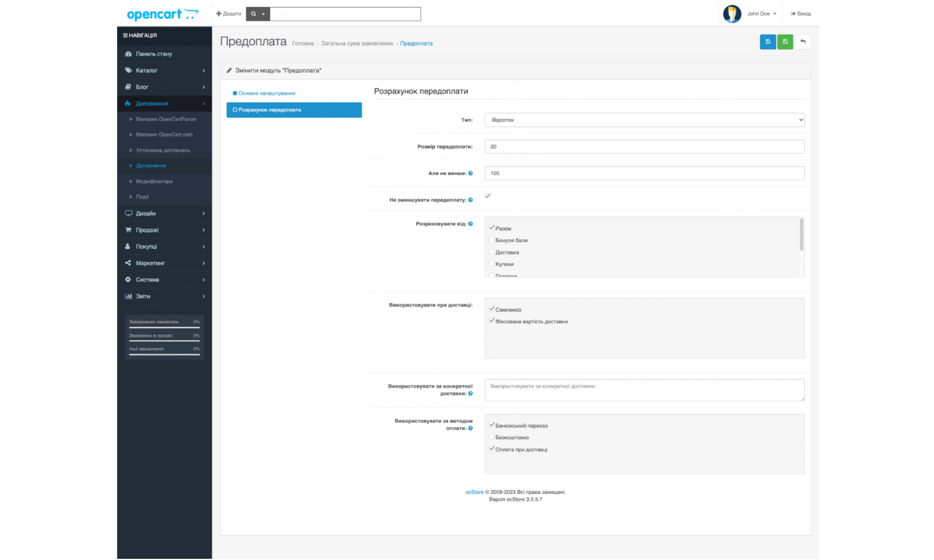
Task: Click the search magnifier icon
Action: pos(253,14)
